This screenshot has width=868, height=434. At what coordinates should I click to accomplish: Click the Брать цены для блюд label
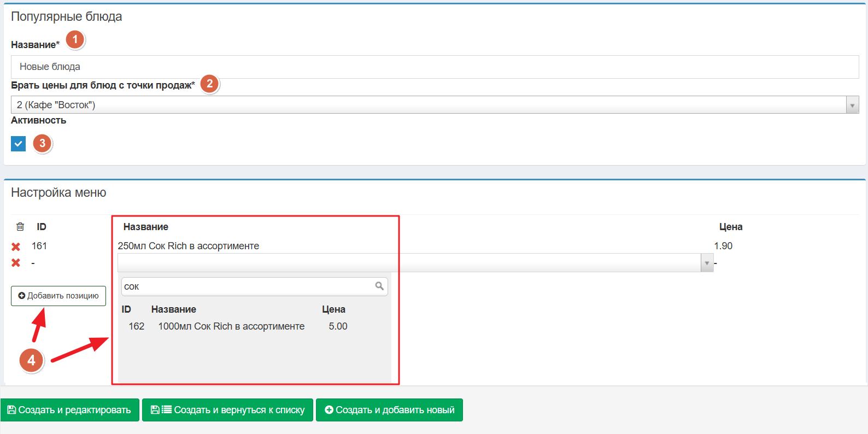tap(103, 85)
